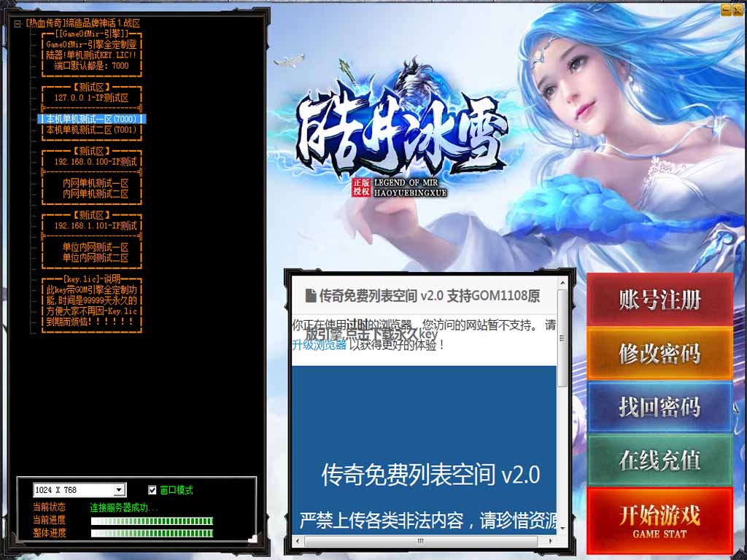Click the 找回密码 button
Screen dimensions: 747x560
[x=659, y=407]
